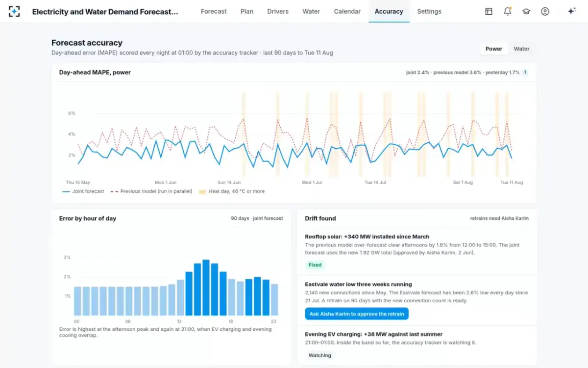This screenshot has width=588, height=368.
Task: Switch to the Calendar tab
Action: click(x=347, y=11)
